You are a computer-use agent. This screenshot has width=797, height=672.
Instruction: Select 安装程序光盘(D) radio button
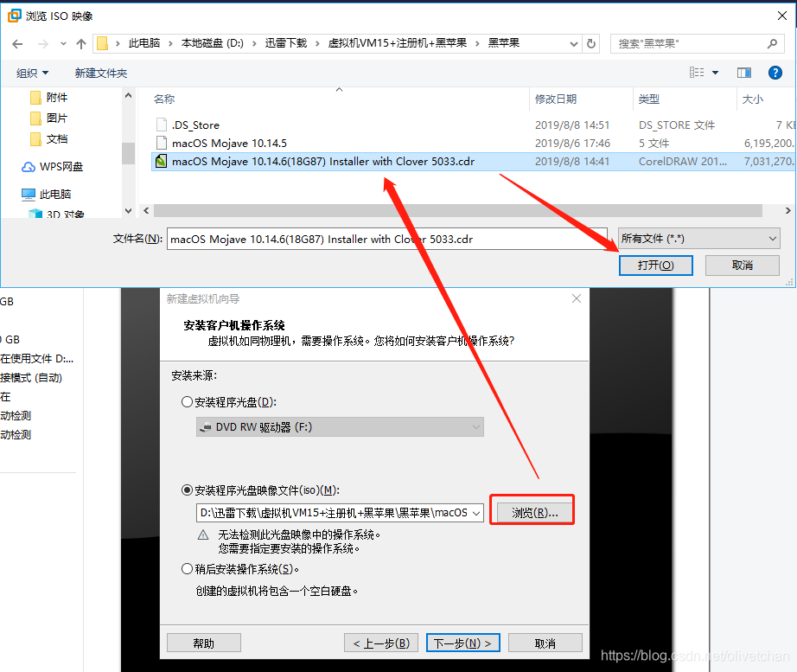(187, 402)
